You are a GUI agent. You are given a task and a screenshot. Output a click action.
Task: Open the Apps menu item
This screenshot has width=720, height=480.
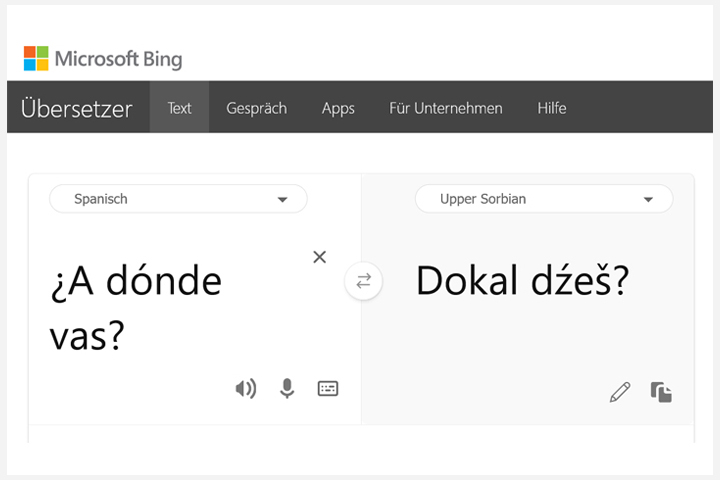338,108
